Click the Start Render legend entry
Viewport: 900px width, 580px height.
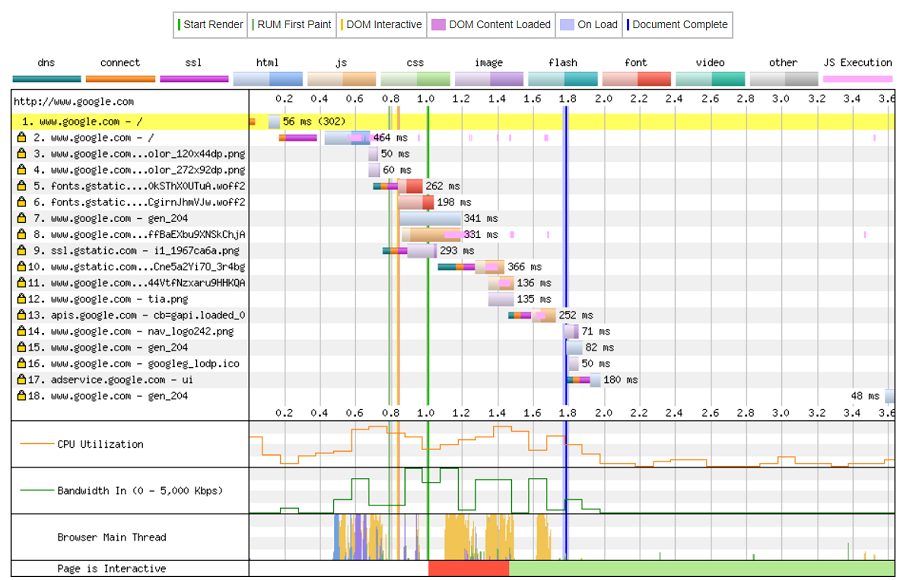click(211, 25)
